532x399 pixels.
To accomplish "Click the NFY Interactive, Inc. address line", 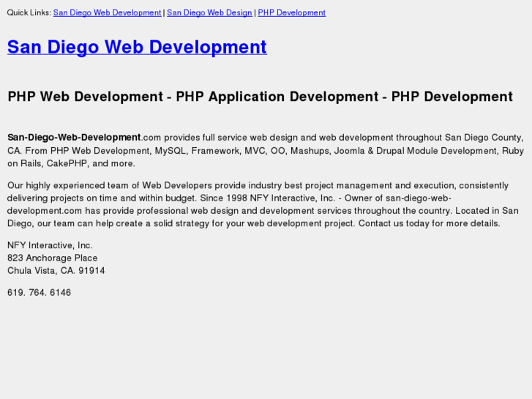I will [x=50, y=245].
